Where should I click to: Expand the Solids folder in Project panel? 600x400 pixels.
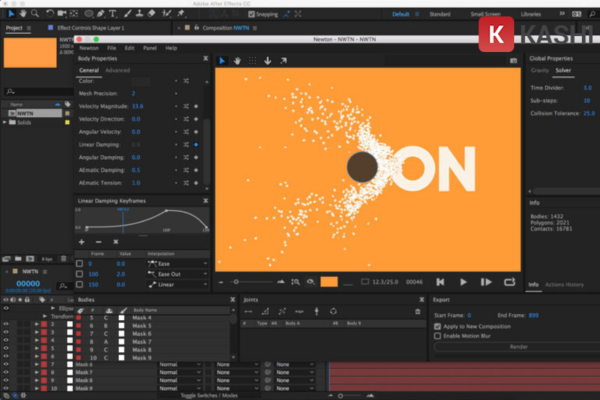pos(5,123)
